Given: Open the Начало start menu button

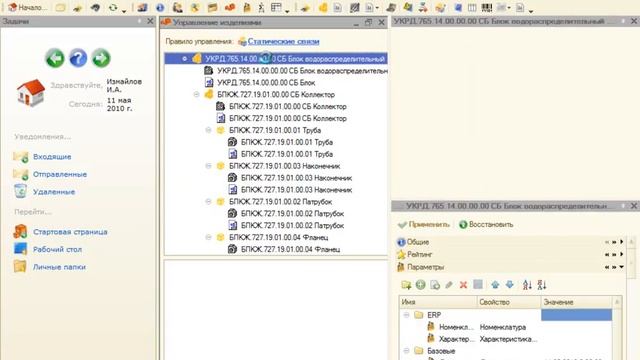Looking at the screenshot, I should 27,7.
